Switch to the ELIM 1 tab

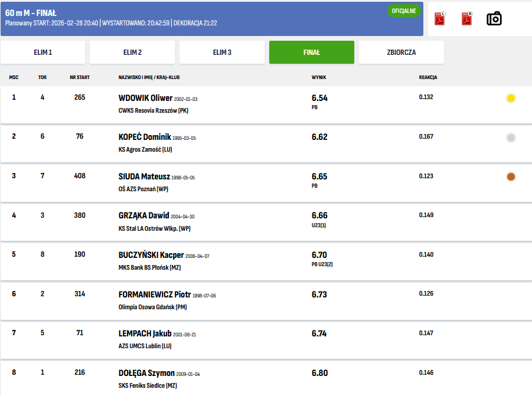point(43,53)
